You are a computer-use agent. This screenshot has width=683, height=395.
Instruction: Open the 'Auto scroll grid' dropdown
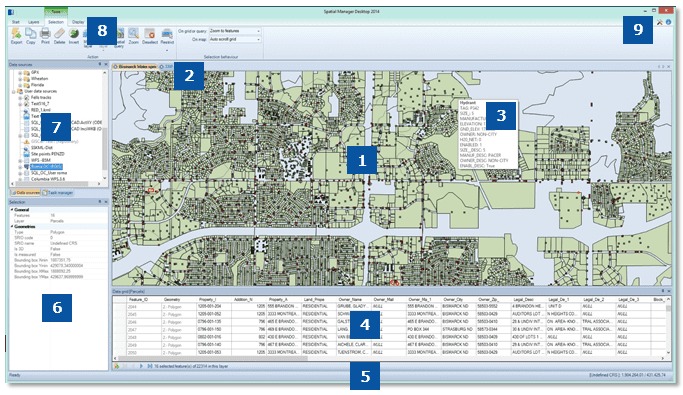(235, 39)
